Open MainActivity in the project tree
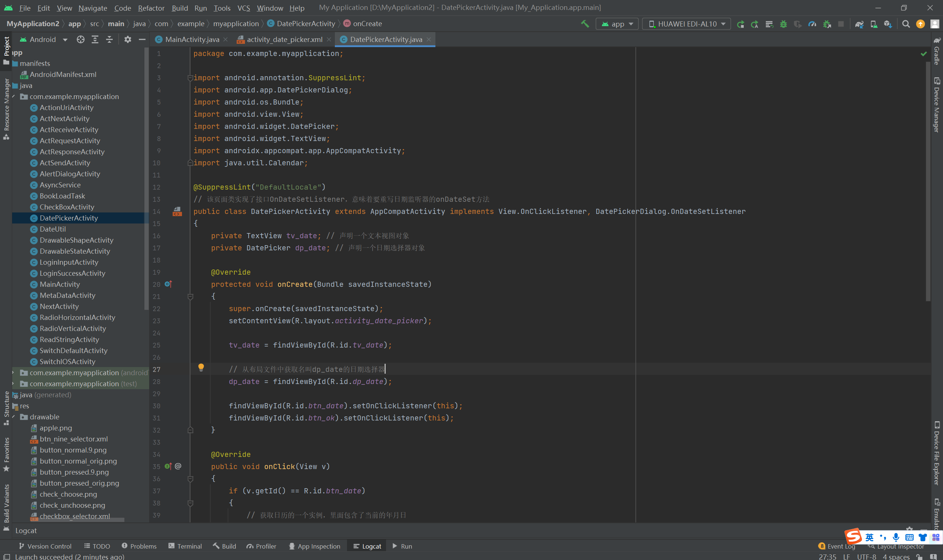 (x=60, y=284)
